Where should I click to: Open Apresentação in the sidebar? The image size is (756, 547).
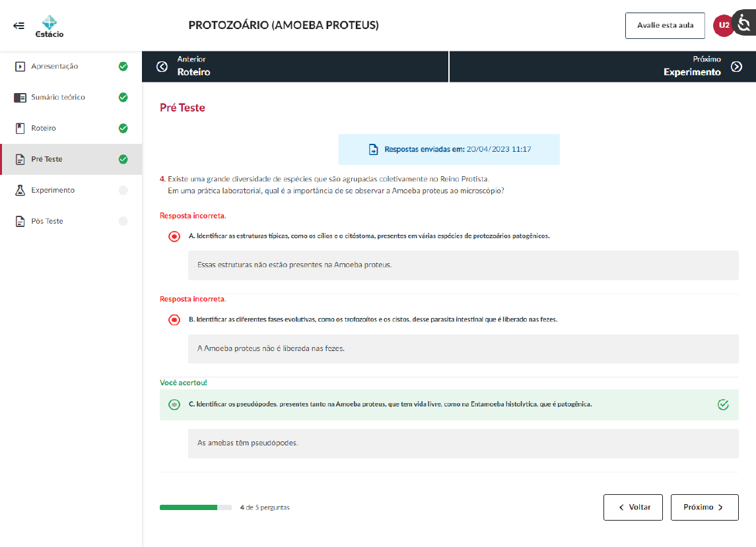55,67
